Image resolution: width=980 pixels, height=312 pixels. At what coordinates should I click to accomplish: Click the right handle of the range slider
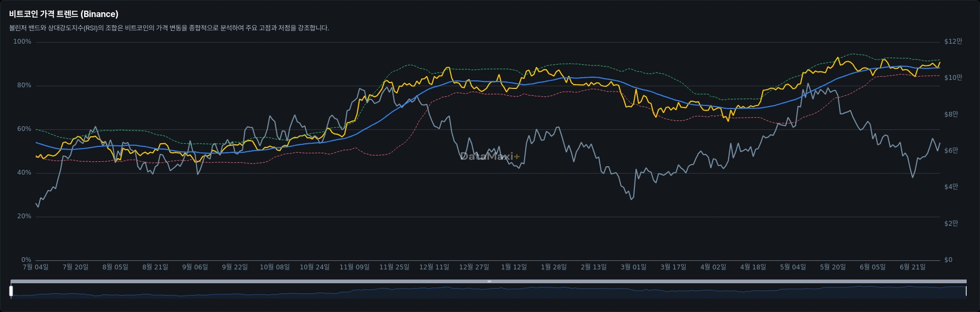click(x=966, y=291)
